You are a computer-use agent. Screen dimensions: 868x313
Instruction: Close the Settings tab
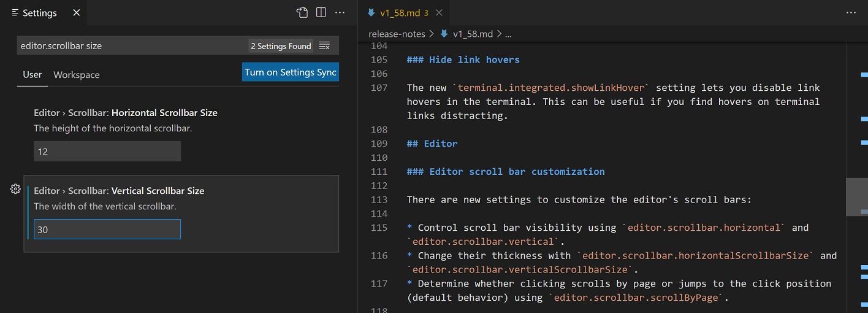pos(76,13)
